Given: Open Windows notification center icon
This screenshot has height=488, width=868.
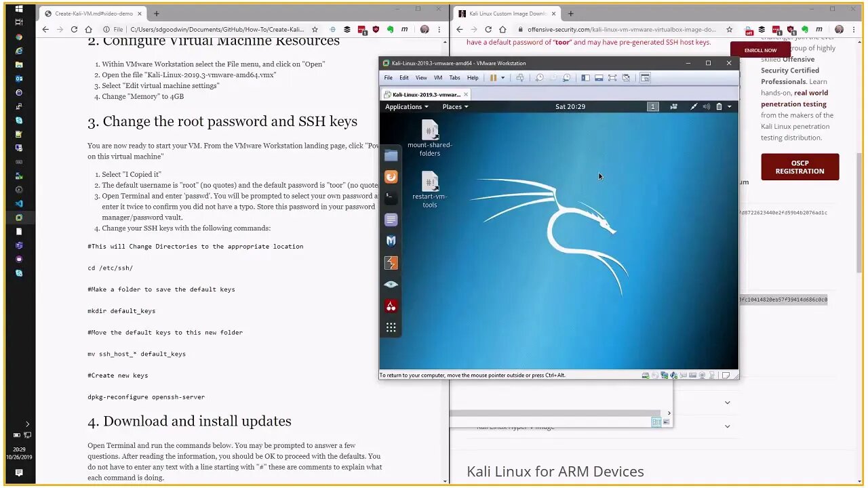Looking at the screenshot, I should [x=18, y=472].
